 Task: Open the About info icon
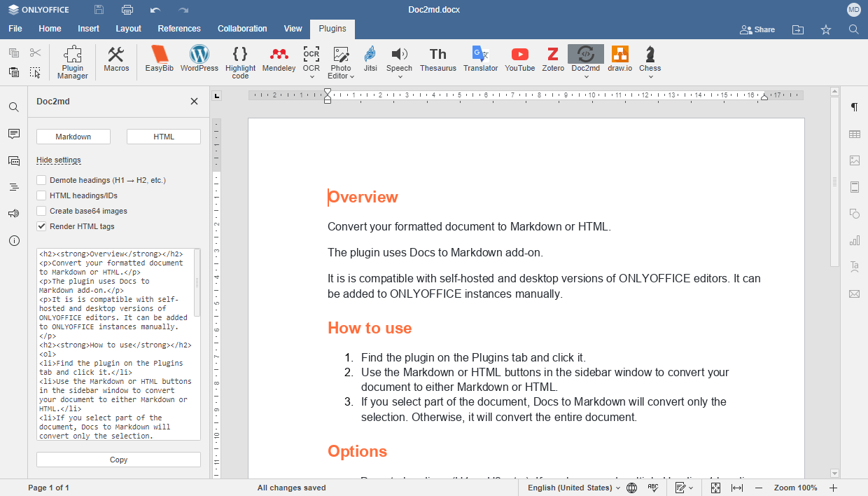pos(14,240)
